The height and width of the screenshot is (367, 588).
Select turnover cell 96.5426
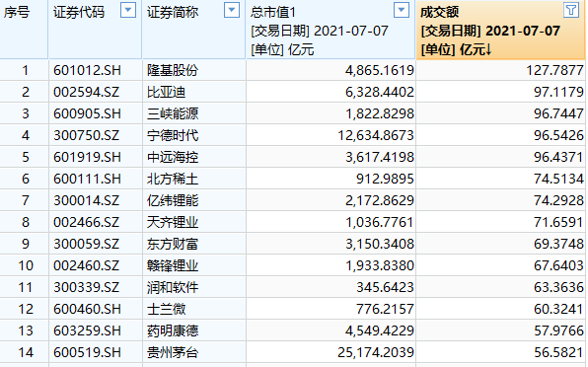click(500, 135)
